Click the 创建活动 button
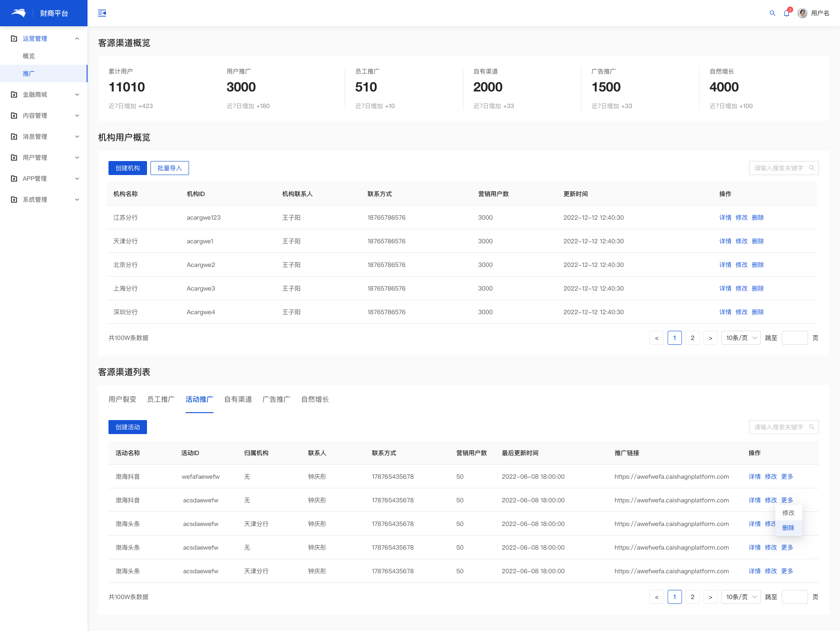 pyautogui.click(x=128, y=427)
